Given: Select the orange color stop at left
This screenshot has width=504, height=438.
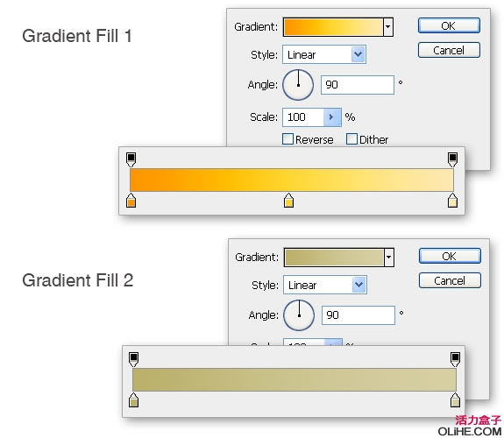Looking at the screenshot, I should (x=131, y=201).
